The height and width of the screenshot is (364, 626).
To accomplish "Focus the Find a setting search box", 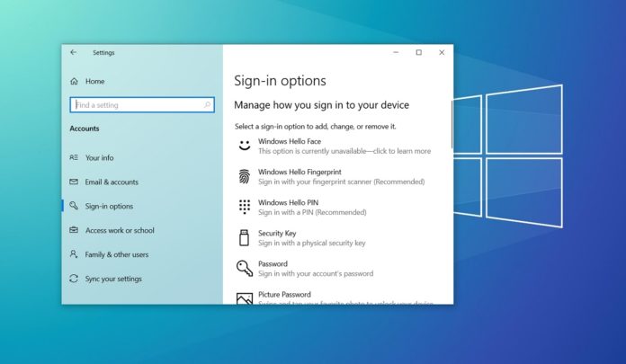I will (x=142, y=105).
